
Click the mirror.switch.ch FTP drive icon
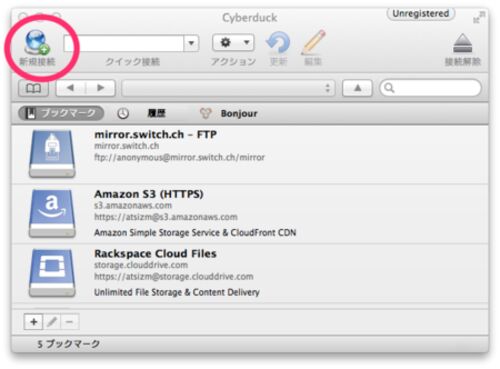coord(52,154)
